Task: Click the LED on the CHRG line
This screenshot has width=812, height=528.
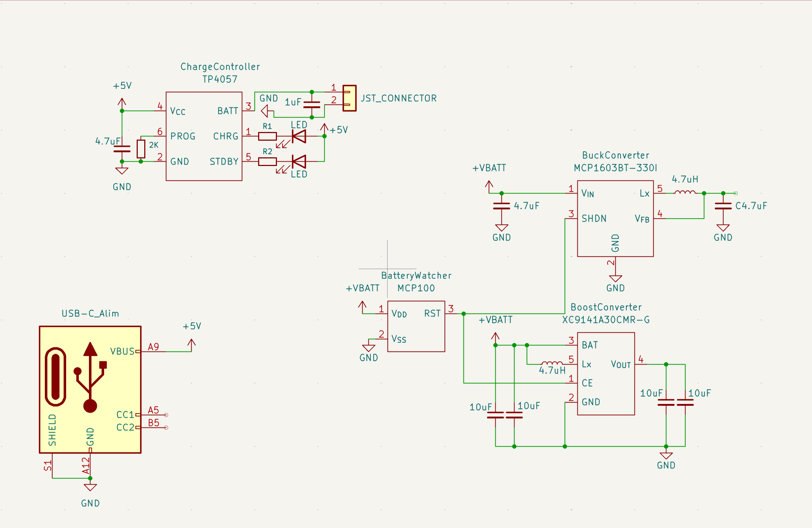Action: coord(299,136)
